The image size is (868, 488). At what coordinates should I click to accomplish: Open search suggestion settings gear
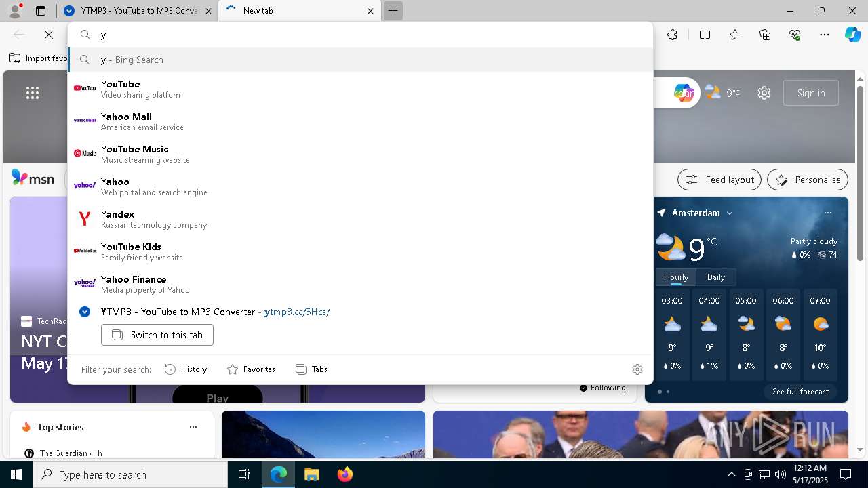point(637,369)
